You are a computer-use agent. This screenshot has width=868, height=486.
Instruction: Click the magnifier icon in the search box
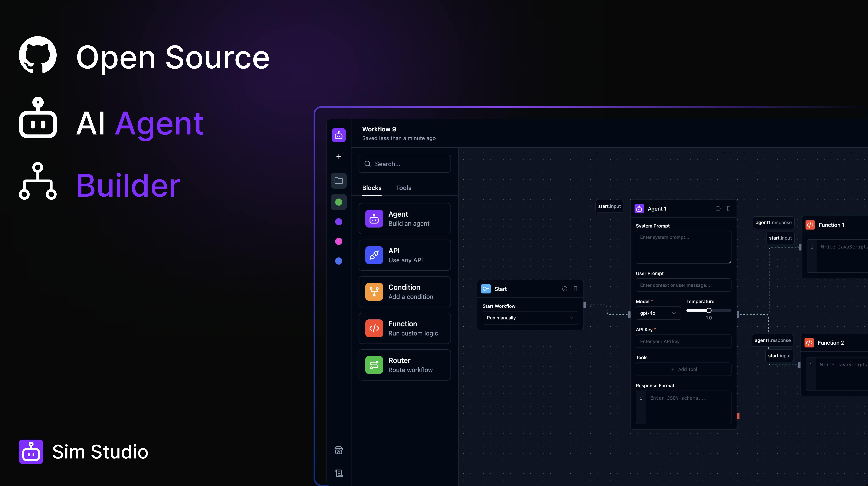coord(368,164)
